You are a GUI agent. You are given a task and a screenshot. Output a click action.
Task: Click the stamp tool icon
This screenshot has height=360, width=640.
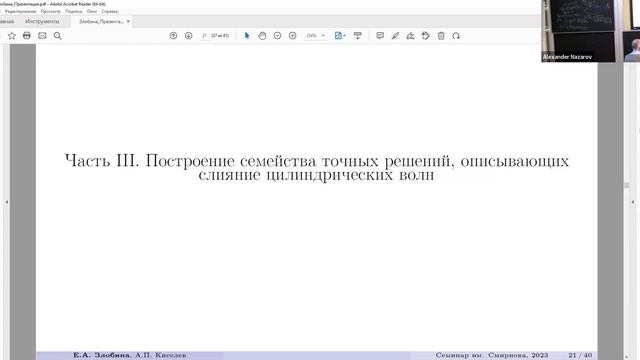[x=425, y=36]
